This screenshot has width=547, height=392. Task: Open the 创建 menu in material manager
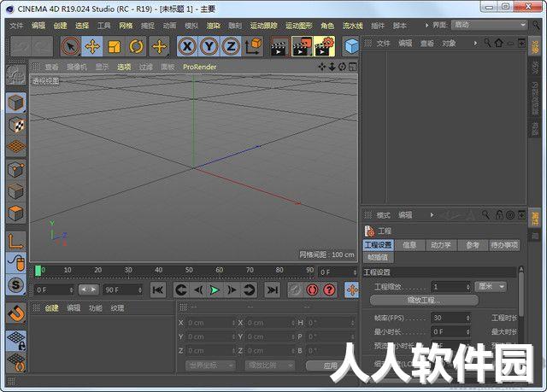tap(51, 308)
